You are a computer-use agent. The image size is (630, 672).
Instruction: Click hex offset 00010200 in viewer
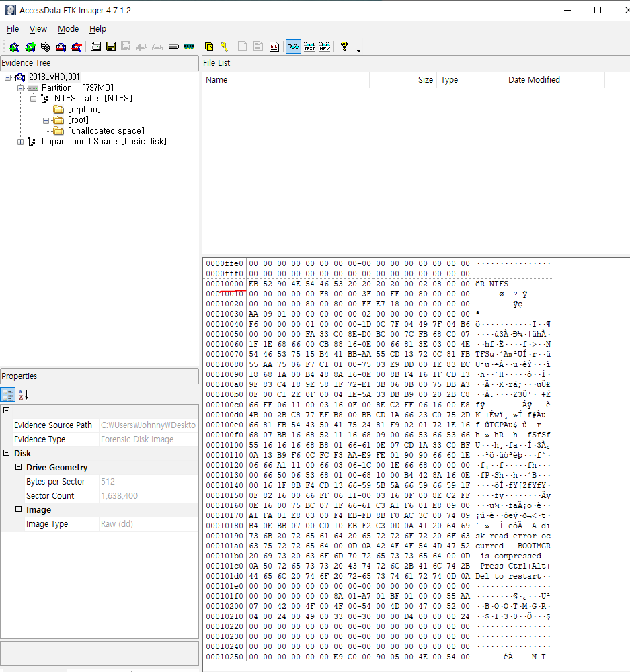point(225,606)
